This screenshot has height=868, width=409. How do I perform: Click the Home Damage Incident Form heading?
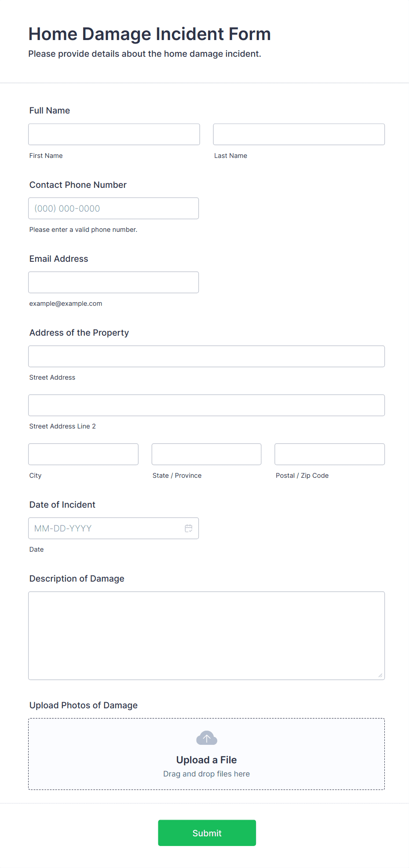click(150, 34)
